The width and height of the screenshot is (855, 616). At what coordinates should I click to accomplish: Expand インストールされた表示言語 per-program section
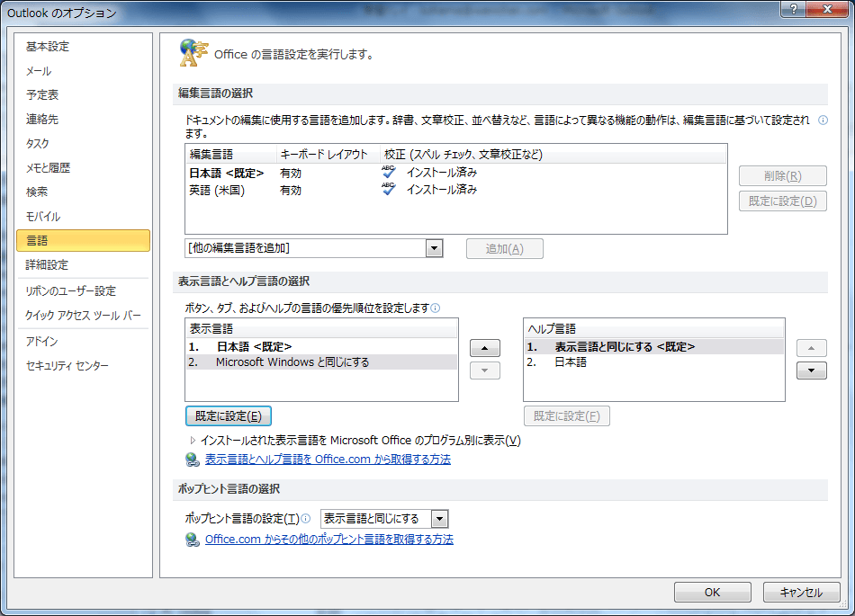(x=193, y=440)
